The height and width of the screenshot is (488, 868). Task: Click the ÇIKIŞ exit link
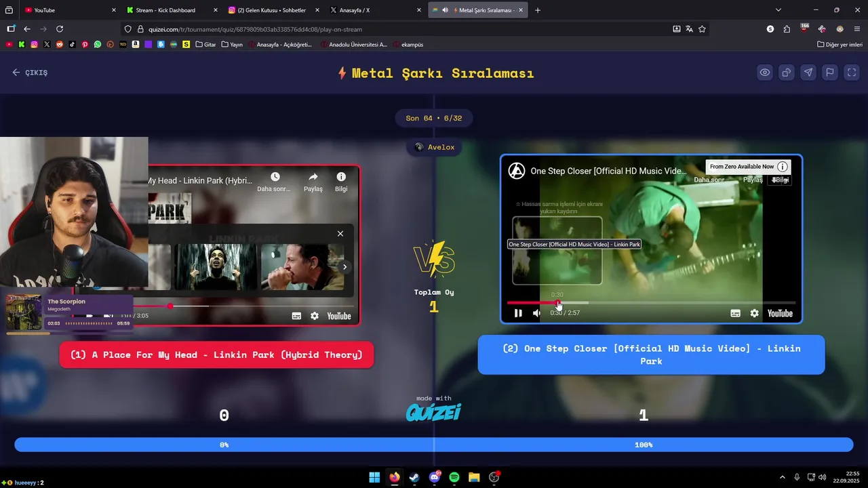tap(30, 73)
